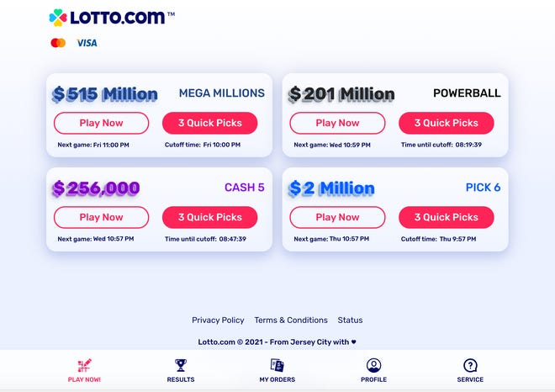Choose 3 Quick Picks for Powerball
The height and width of the screenshot is (392, 555).
point(446,123)
